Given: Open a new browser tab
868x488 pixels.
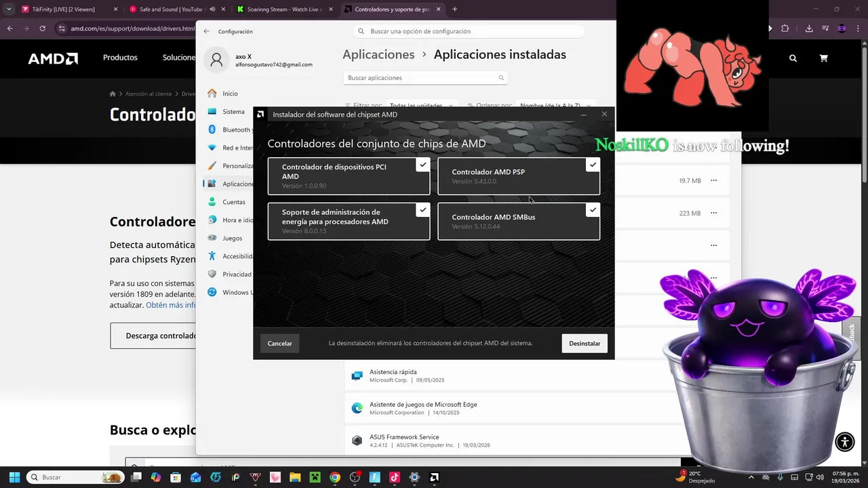Looking at the screenshot, I should pyautogui.click(x=454, y=9).
